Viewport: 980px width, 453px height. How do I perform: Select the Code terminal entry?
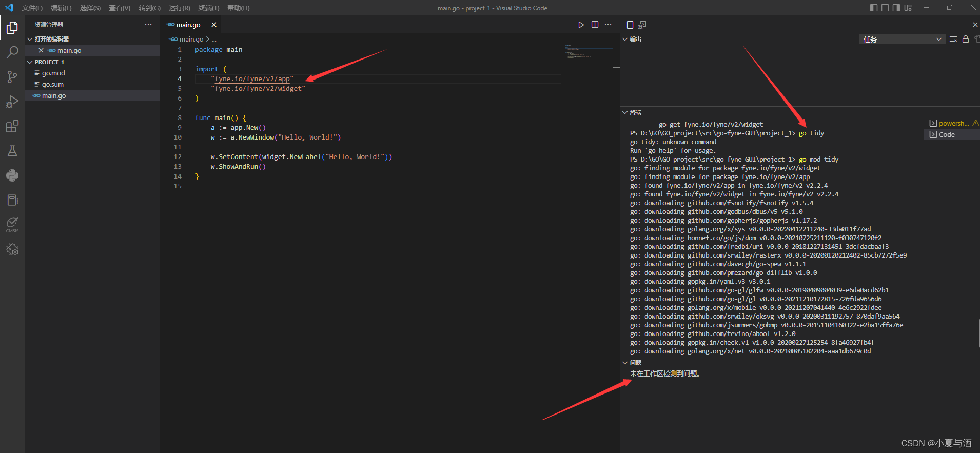952,134
